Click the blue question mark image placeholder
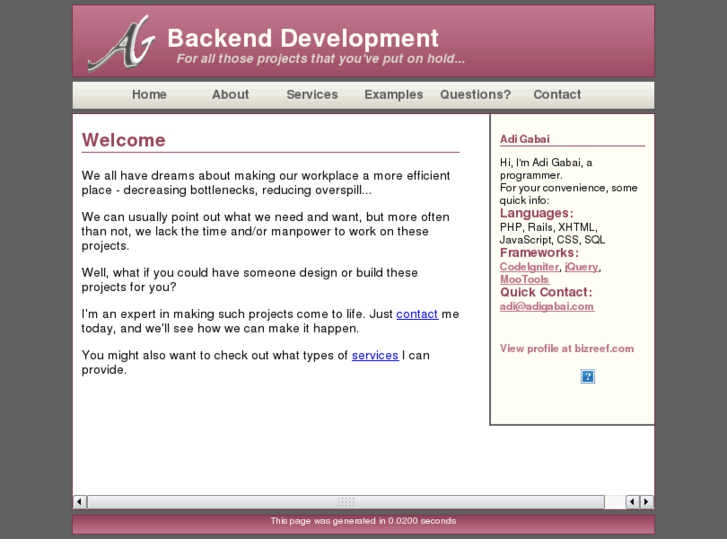This screenshot has height=545, width=727. 587,376
